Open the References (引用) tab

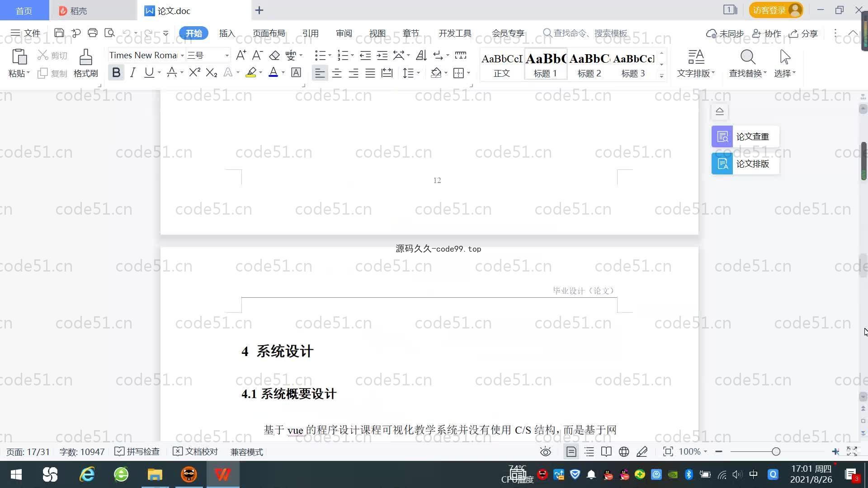tap(310, 33)
